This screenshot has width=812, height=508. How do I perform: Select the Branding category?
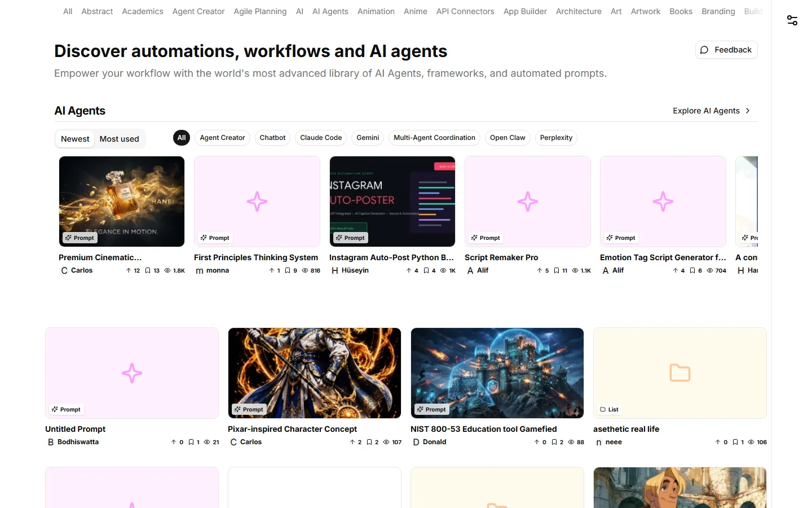pyautogui.click(x=718, y=11)
